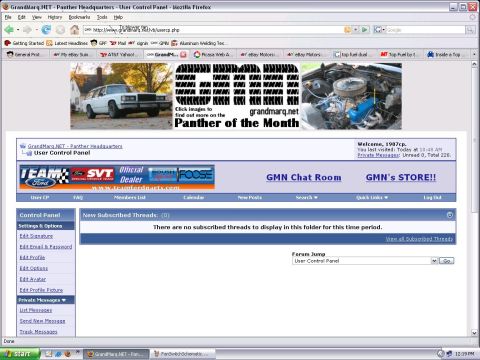Expand the Private Messages sidebar section arrow
The image size is (480, 360).
[64, 300]
